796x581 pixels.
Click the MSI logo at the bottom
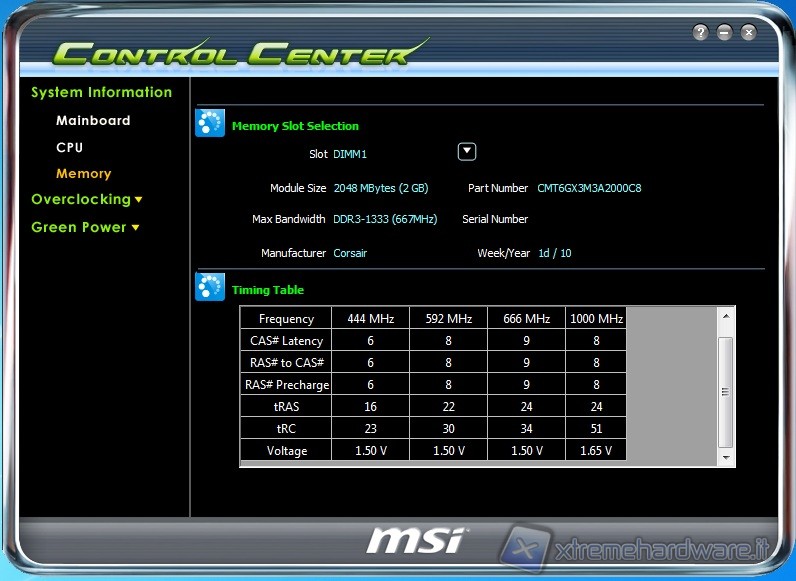pos(415,541)
